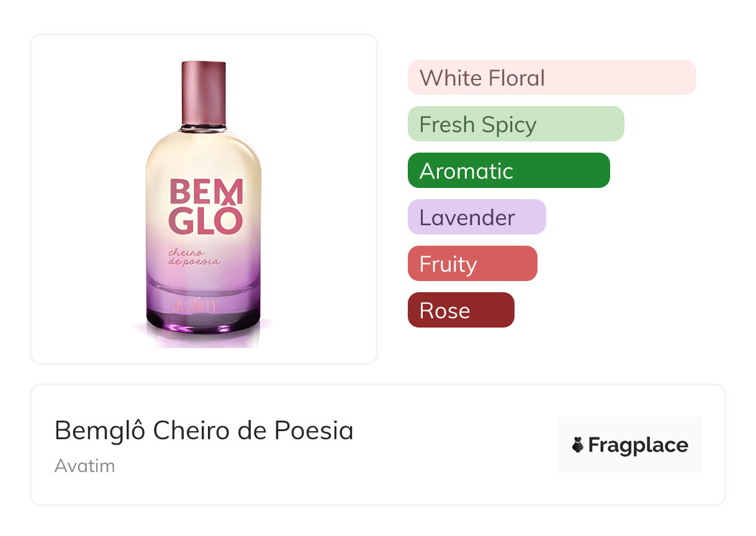The height and width of the screenshot is (536, 756).
Task: Click the GLÔ lettering on the bottle
Action: pos(205,221)
